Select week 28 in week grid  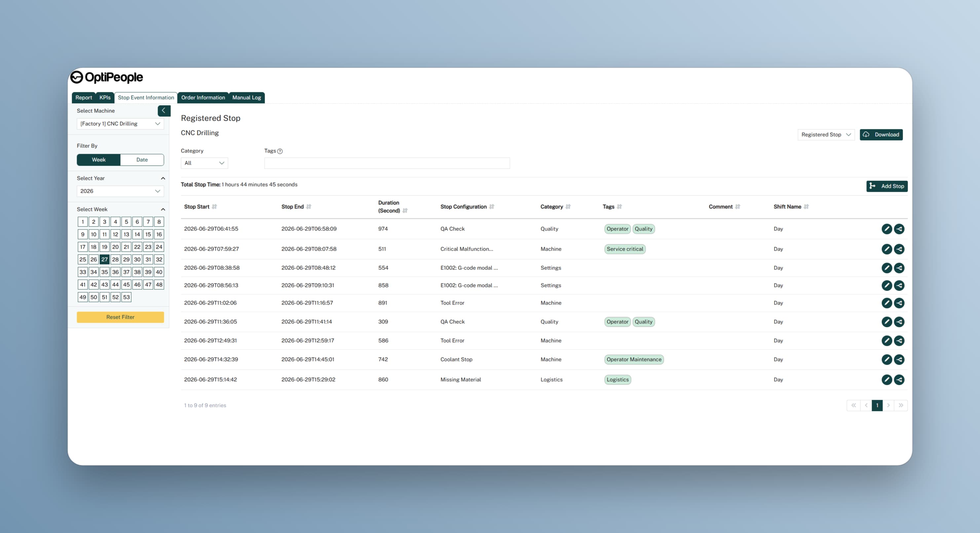(115, 260)
